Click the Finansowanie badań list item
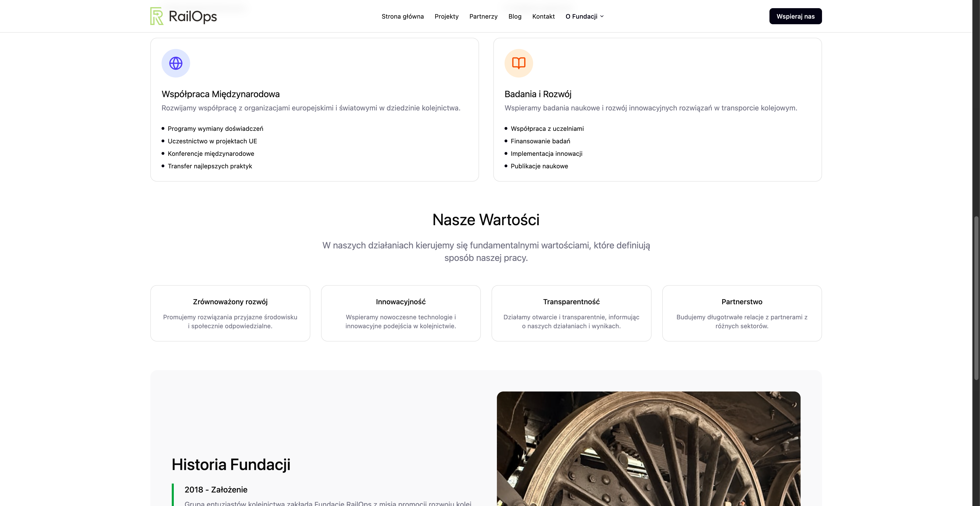 (540, 141)
